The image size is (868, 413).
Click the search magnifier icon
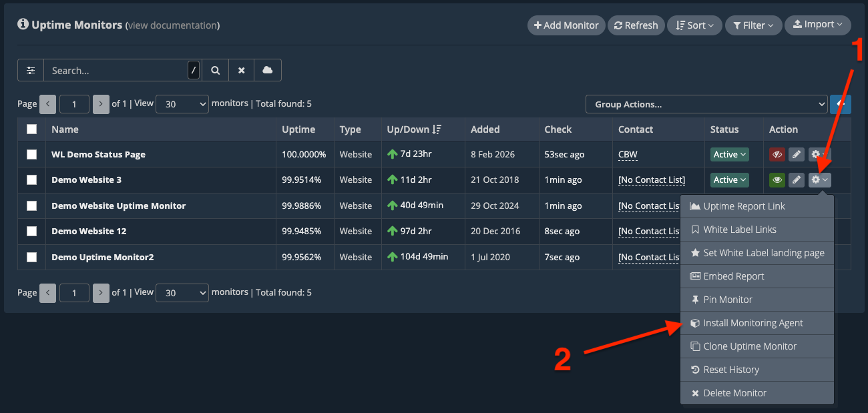215,70
